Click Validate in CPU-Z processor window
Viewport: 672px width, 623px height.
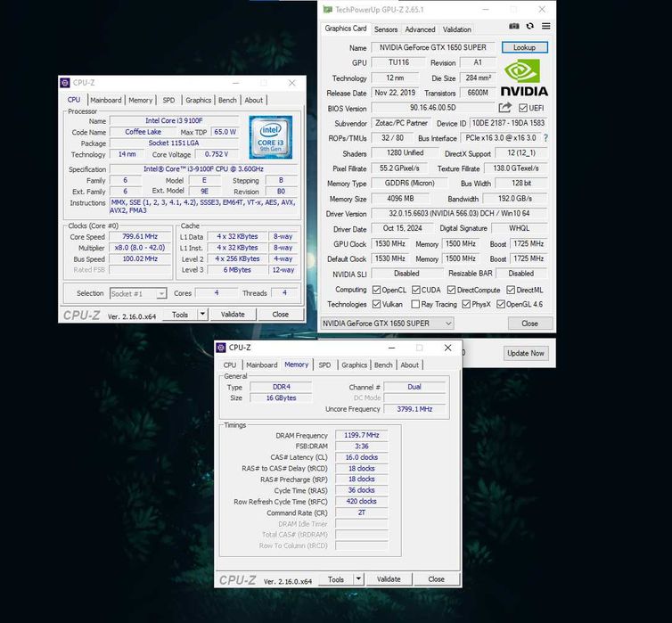click(233, 314)
